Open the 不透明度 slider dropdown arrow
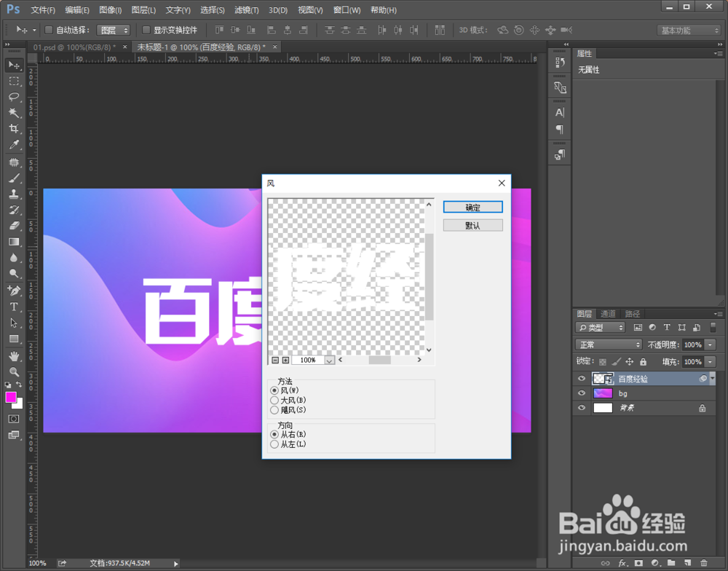The image size is (728, 571). tap(711, 344)
